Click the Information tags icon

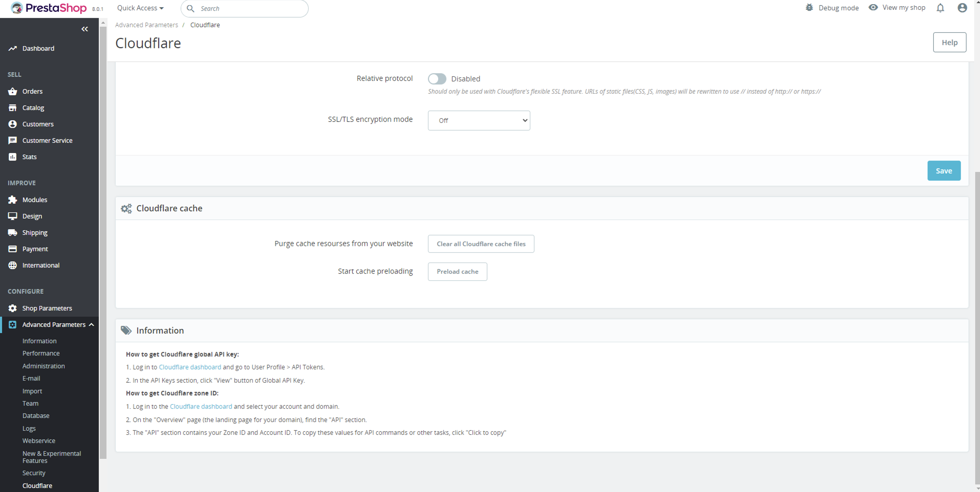tap(126, 331)
